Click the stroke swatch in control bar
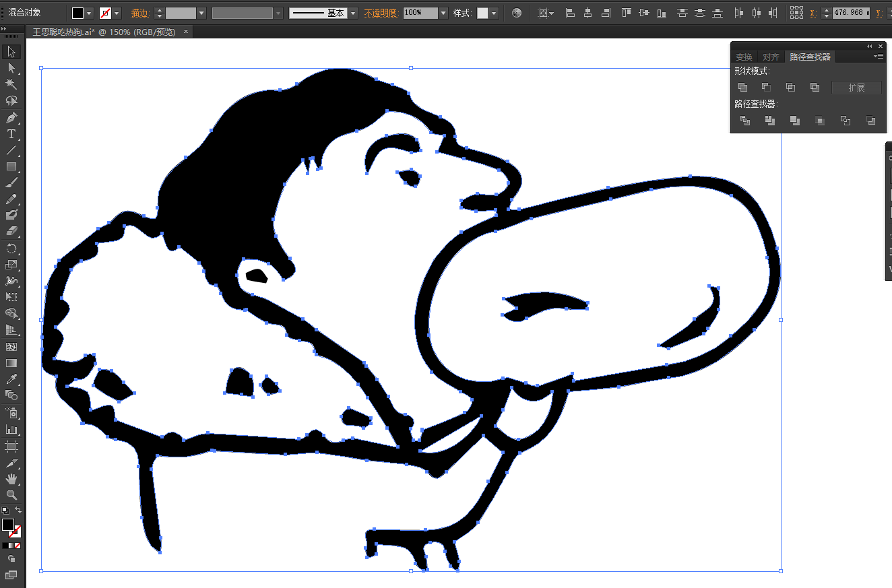 tap(106, 13)
